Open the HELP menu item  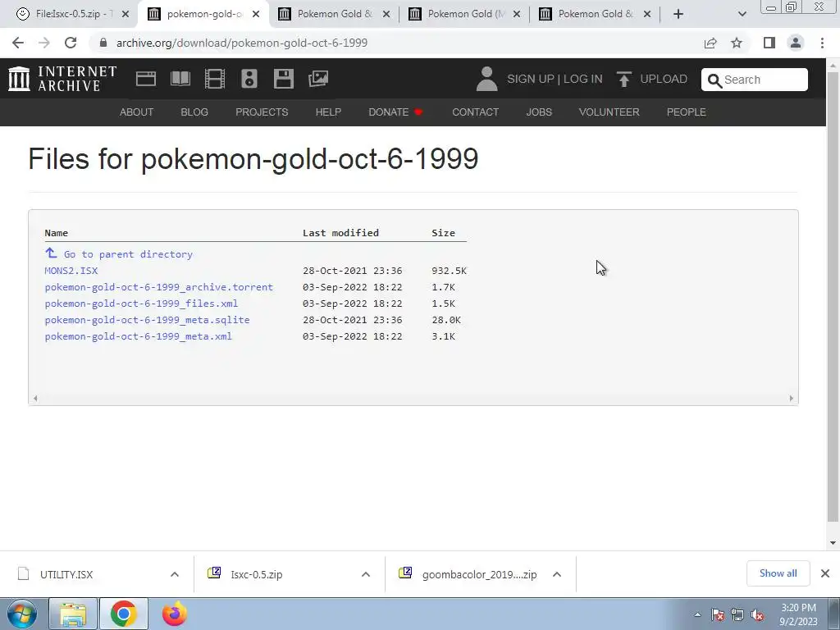click(x=328, y=112)
